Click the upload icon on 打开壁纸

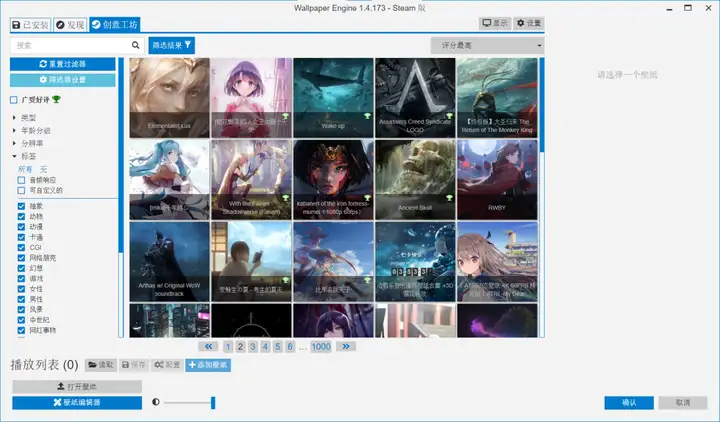tap(60, 386)
